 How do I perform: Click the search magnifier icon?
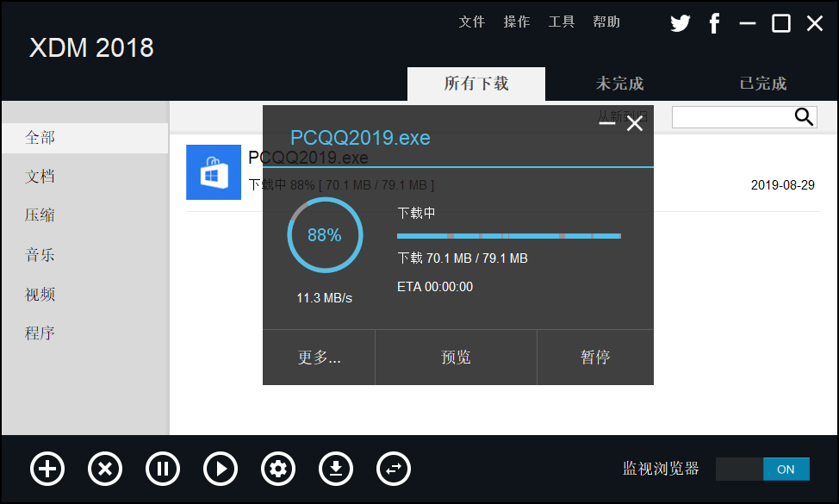point(804,116)
